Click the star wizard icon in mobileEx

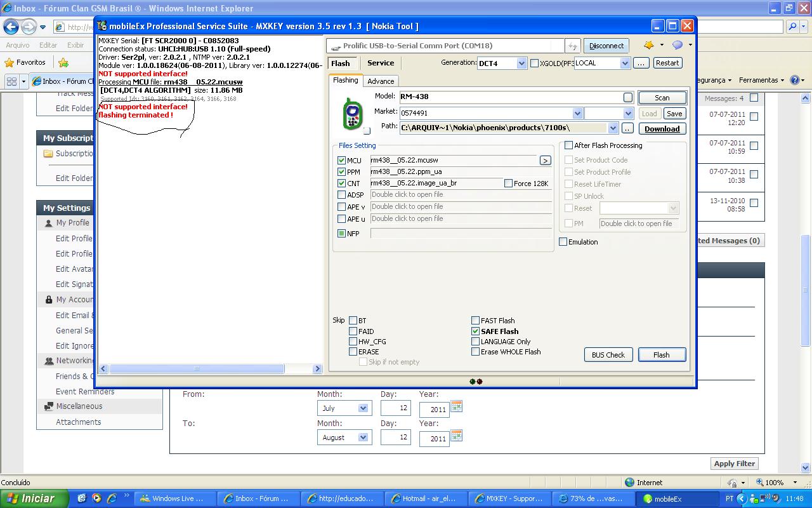648,45
